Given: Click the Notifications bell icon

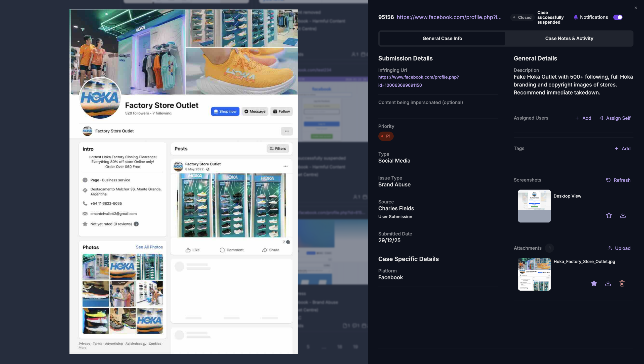Looking at the screenshot, I should click(576, 17).
